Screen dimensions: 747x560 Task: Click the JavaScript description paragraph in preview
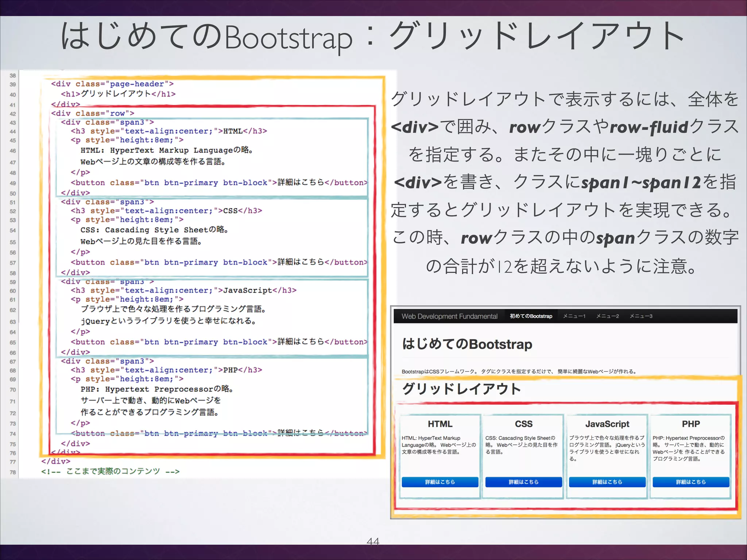(x=607, y=448)
